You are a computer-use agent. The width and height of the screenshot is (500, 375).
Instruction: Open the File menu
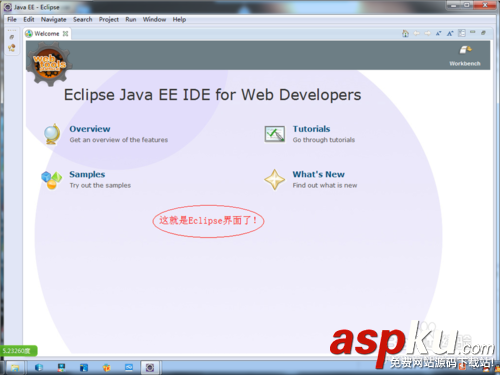point(12,19)
